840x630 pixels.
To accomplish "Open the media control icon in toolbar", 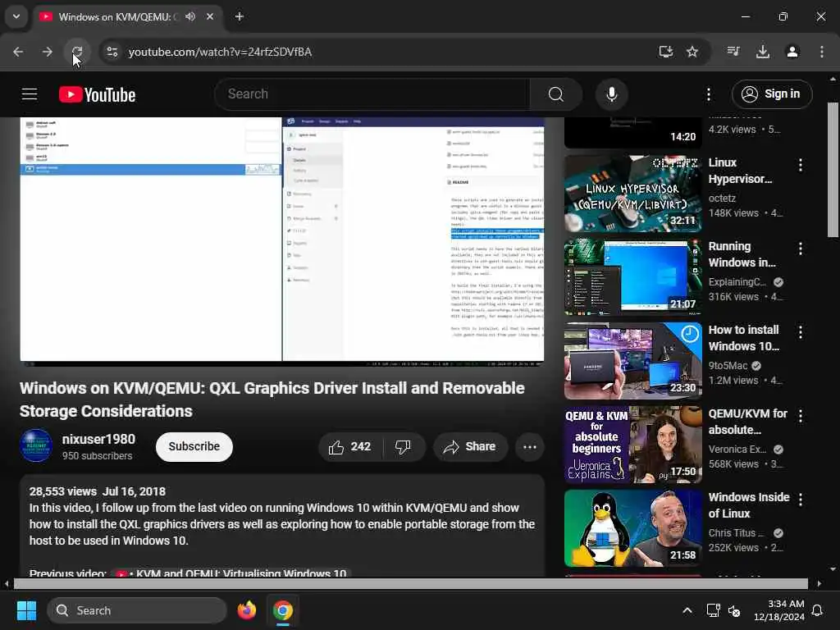I will click(733, 52).
